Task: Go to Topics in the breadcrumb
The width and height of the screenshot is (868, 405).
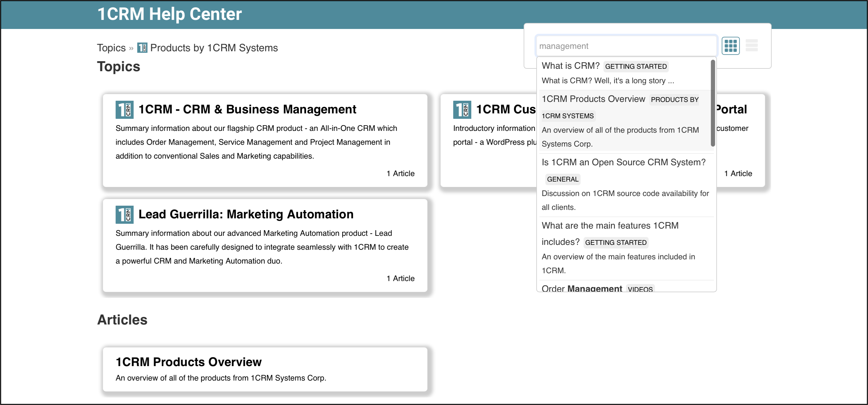Action: [x=111, y=48]
